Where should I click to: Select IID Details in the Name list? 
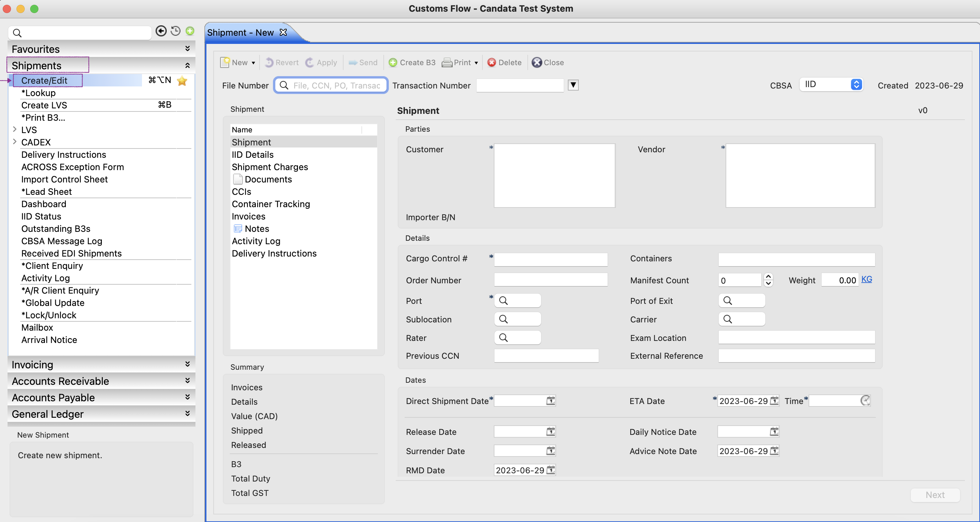coord(253,155)
